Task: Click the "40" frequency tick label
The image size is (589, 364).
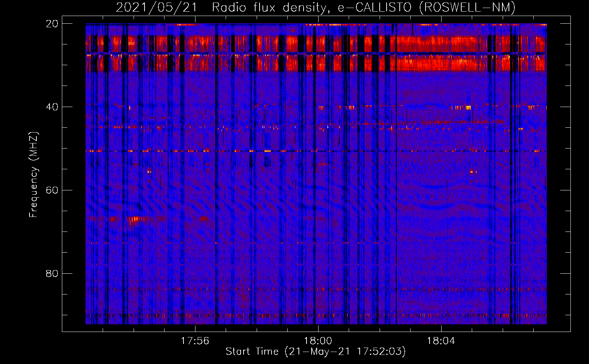Action: 52,107
